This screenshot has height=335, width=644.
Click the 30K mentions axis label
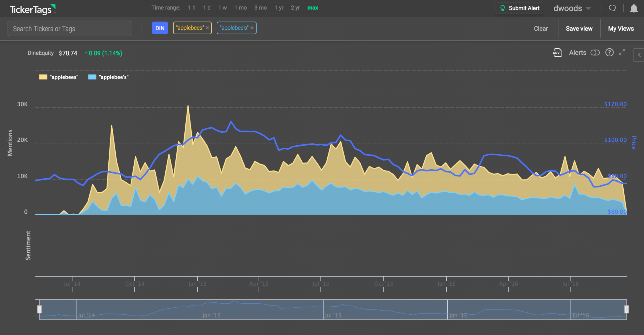[22, 104]
